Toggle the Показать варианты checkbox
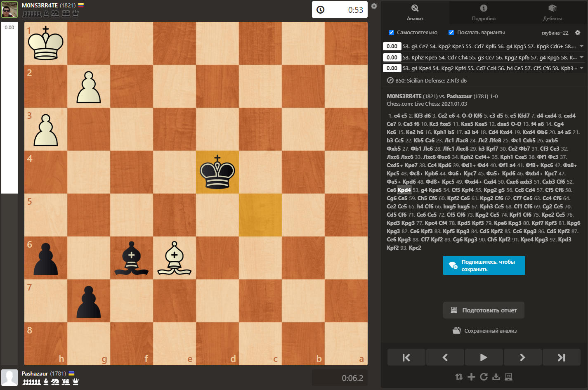588x390 pixels. (451, 33)
